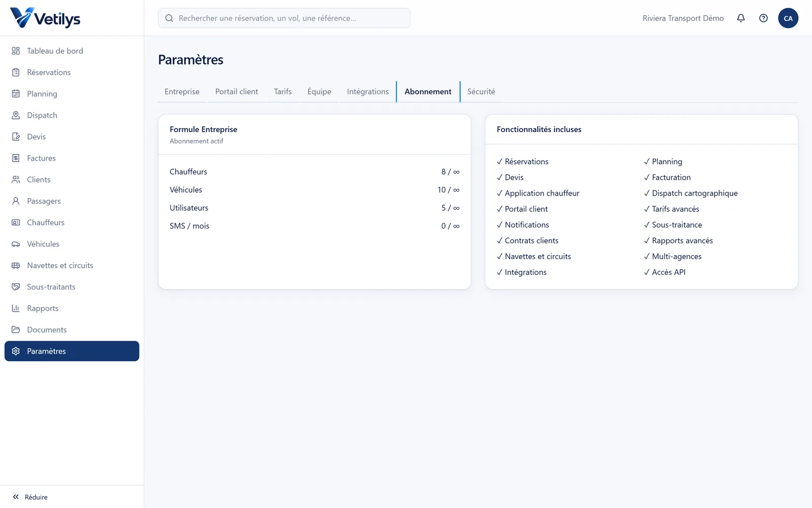
Task: Open the Sécurité tab
Action: [x=481, y=91]
